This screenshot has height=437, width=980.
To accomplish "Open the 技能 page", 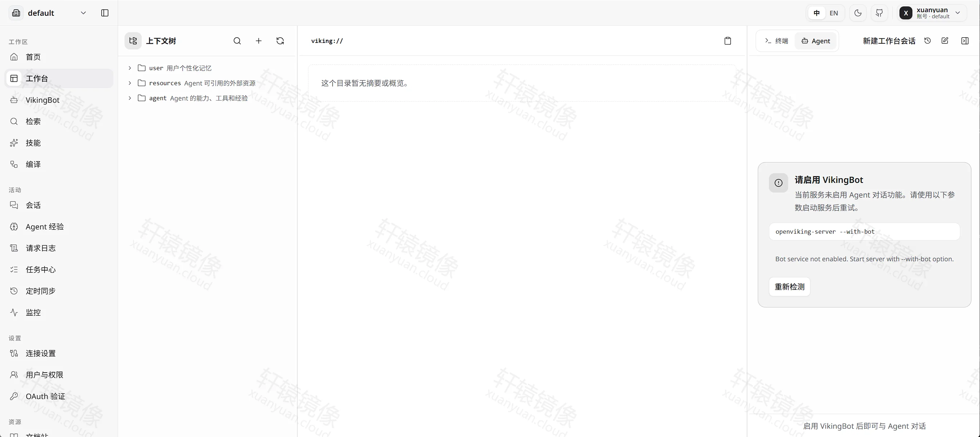I will click(x=59, y=143).
